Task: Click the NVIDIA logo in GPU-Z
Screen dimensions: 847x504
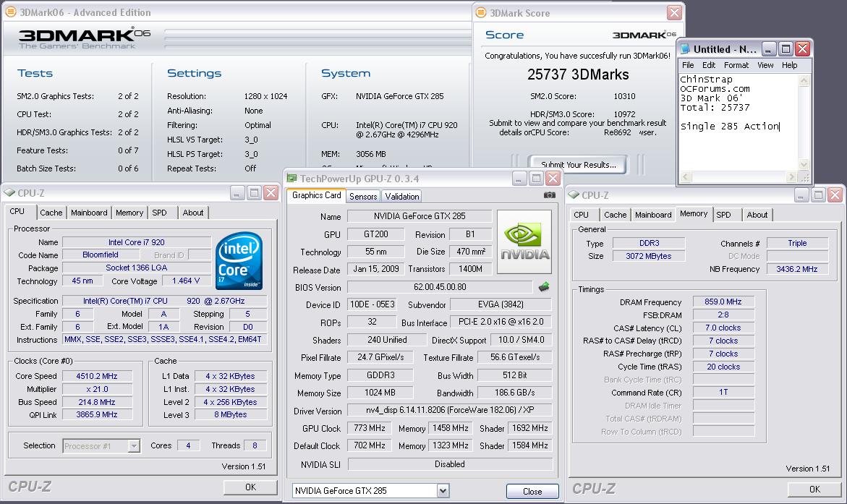Action: click(x=524, y=242)
